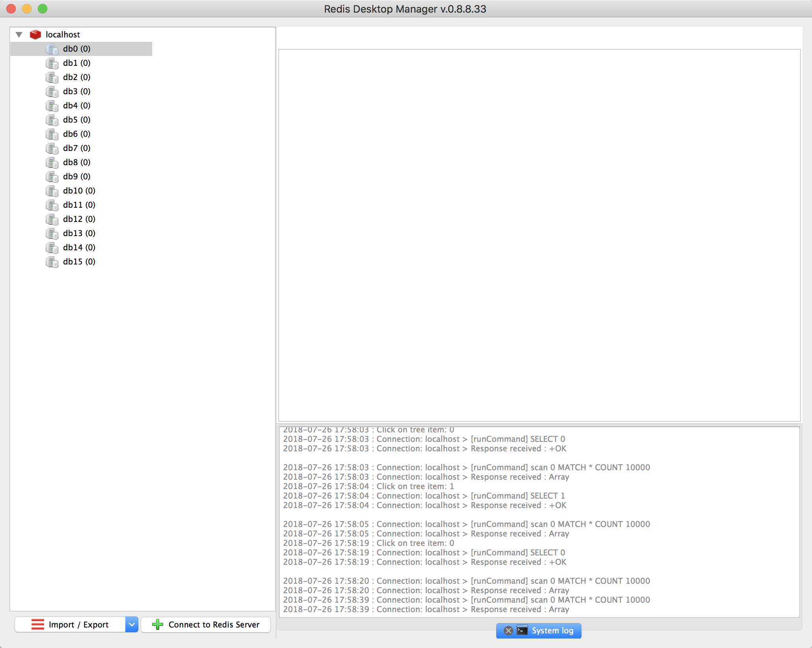Click log line 'SELECT 0' at 17:58:19

[424, 553]
